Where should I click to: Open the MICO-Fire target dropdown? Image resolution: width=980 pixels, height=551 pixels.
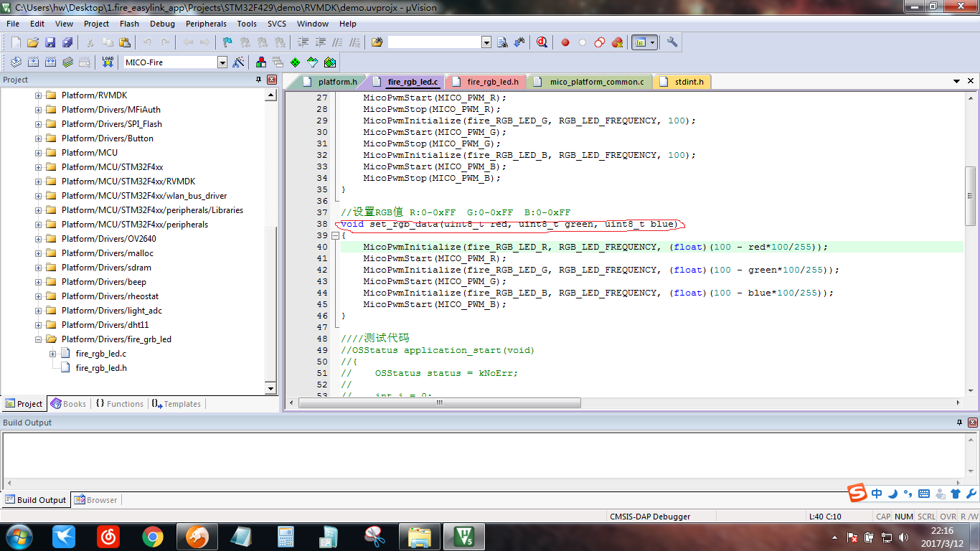(x=222, y=62)
